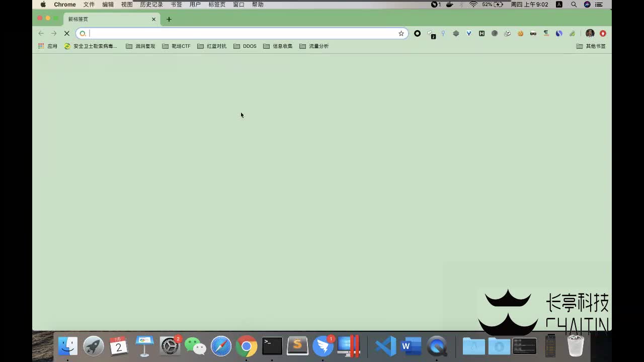Open Terminal from the Dock

[x=272, y=346]
